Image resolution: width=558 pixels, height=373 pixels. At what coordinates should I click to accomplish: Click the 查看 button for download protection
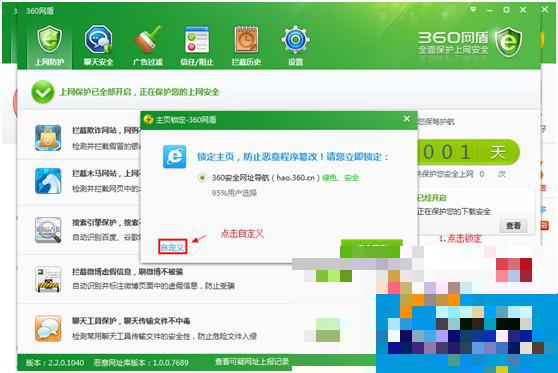click(x=513, y=226)
